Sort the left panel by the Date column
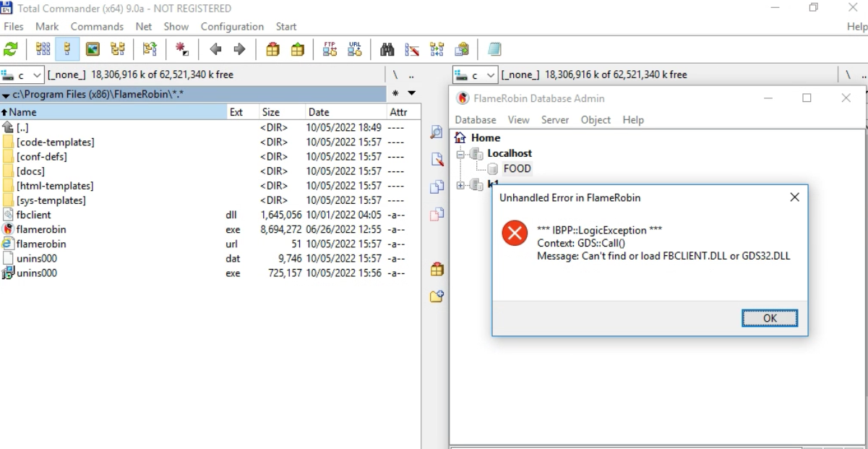The width and height of the screenshot is (868, 449). [x=345, y=112]
